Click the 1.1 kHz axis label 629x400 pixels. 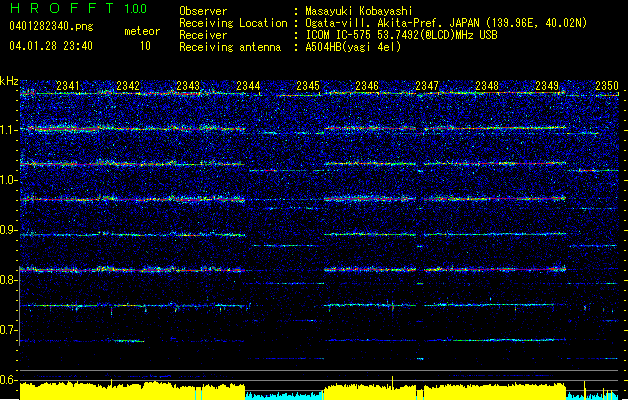tap(9, 130)
